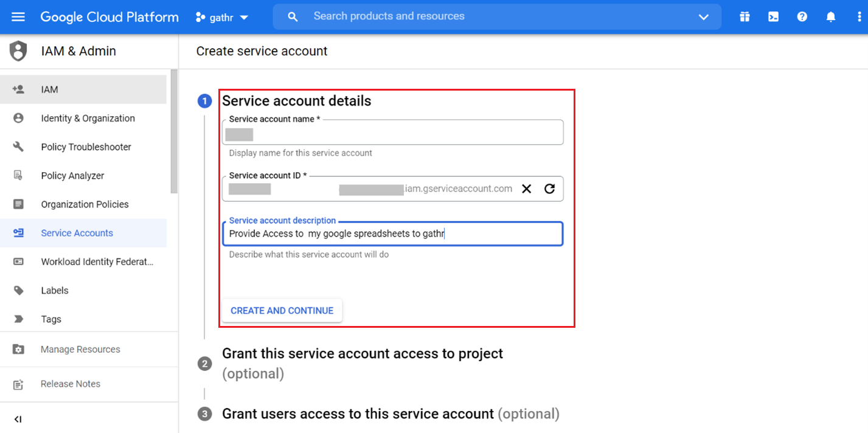
Task: Click the IAM & Admin shield icon
Action: pyautogui.click(x=18, y=50)
